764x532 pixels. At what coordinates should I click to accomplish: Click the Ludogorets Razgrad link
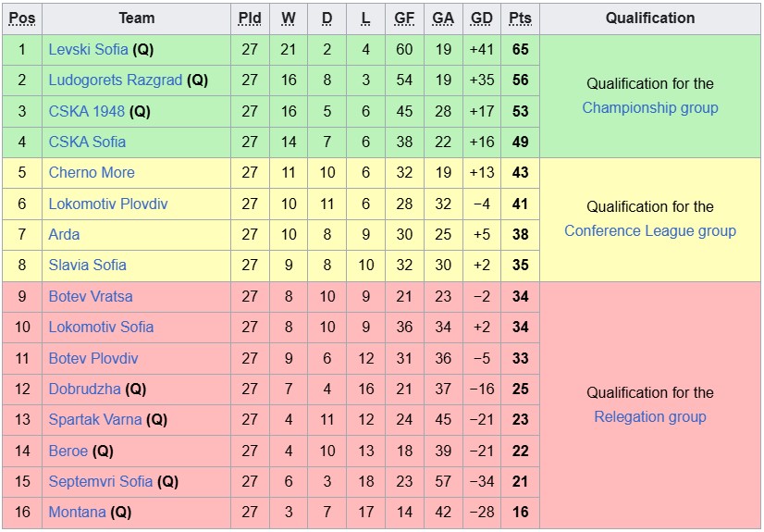[115, 80]
